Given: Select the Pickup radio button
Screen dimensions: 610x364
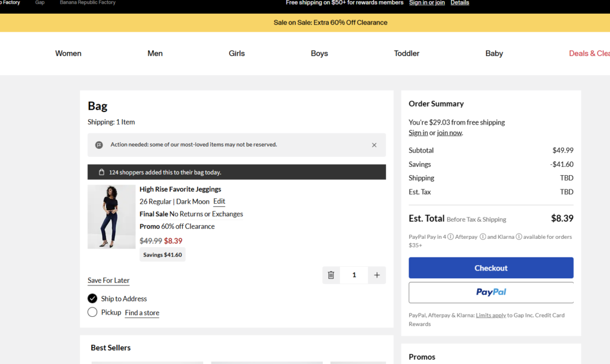Looking at the screenshot, I should [x=92, y=312].
